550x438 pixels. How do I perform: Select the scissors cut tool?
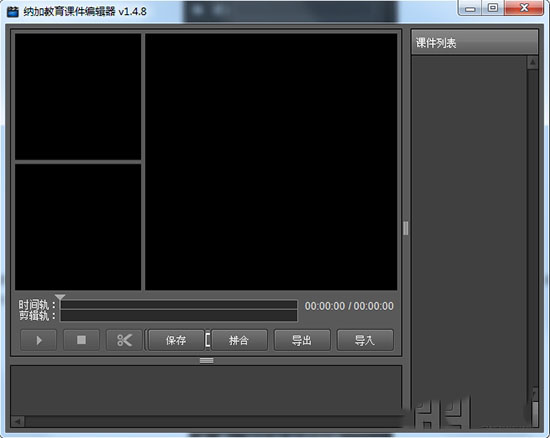[125, 340]
